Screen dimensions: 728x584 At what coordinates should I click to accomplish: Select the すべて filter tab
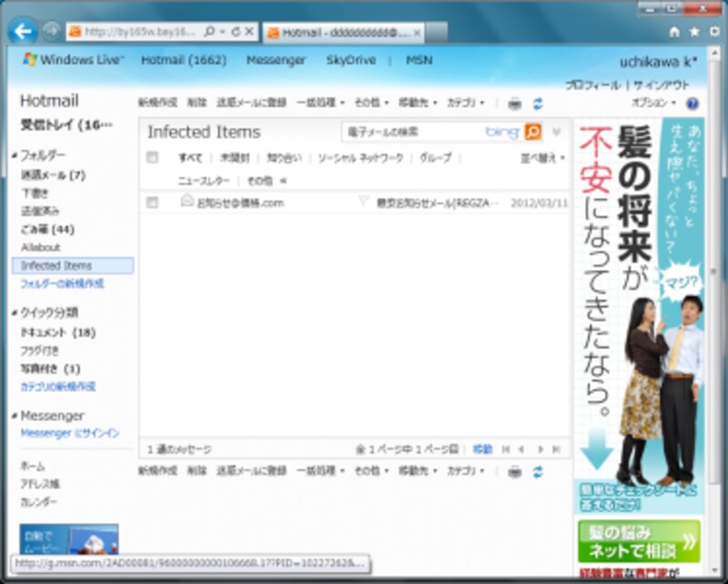pyautogui.click(x=190, y=158)
